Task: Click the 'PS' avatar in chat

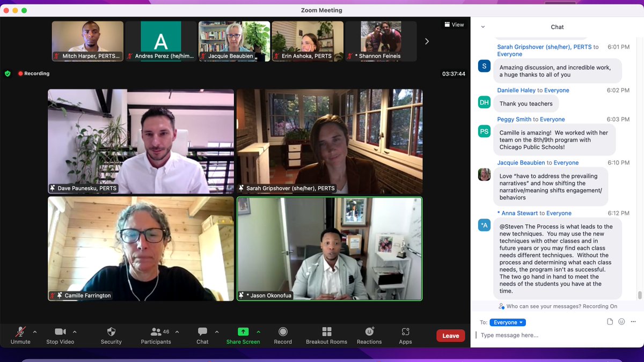Action: tap(484, 131)
